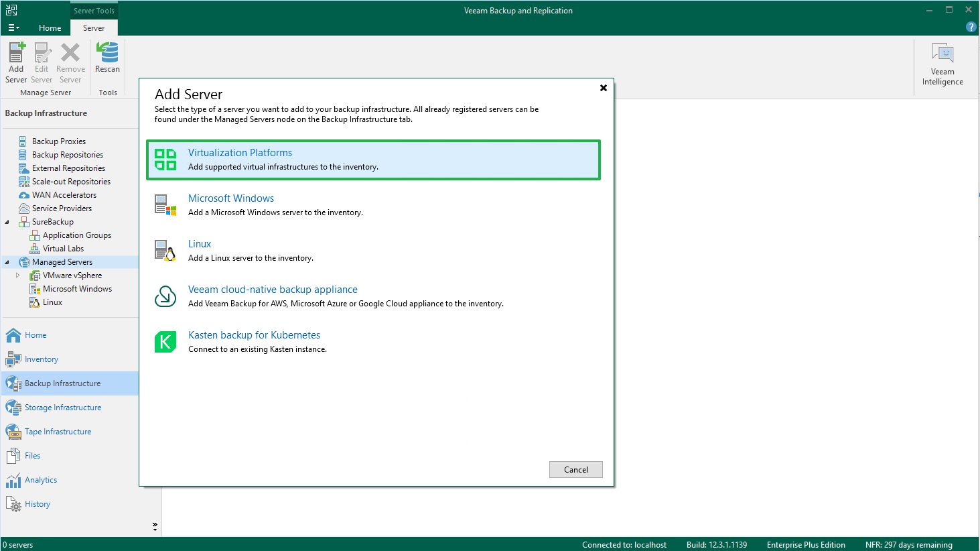Click Tape Infrastructure navigation icon
Image resolution: width=980 pixels, height=551 pixels.
[x=13, y=432]
